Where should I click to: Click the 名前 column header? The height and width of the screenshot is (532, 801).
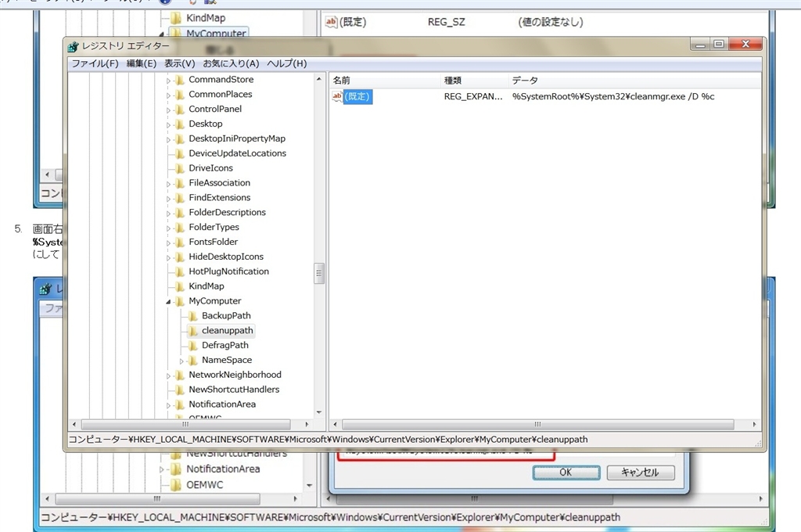385,81
